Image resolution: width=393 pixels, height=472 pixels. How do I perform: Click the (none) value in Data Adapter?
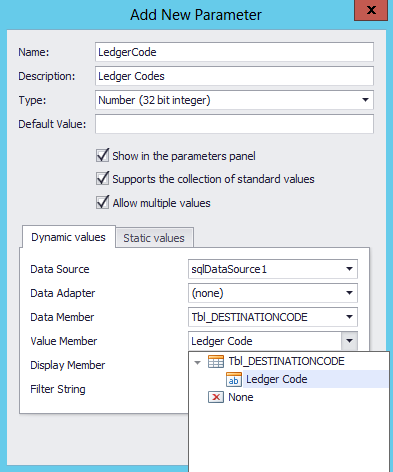pos(207,293)
